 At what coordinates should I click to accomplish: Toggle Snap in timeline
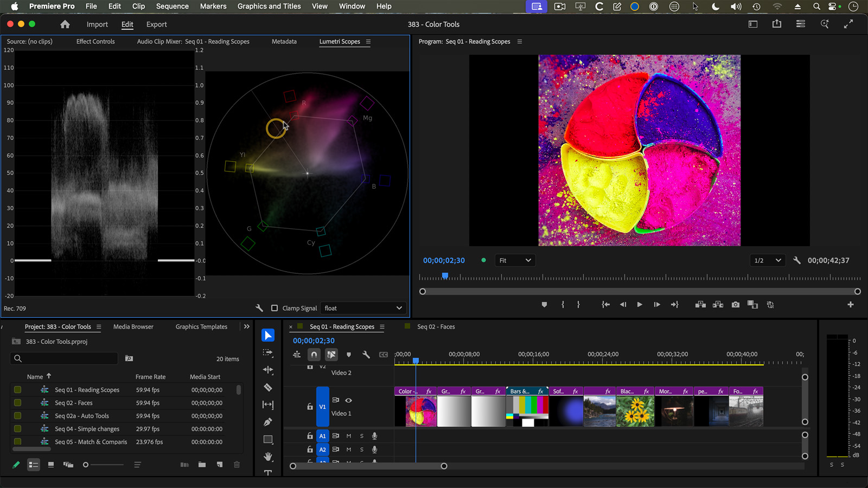(x=314, y=355)
